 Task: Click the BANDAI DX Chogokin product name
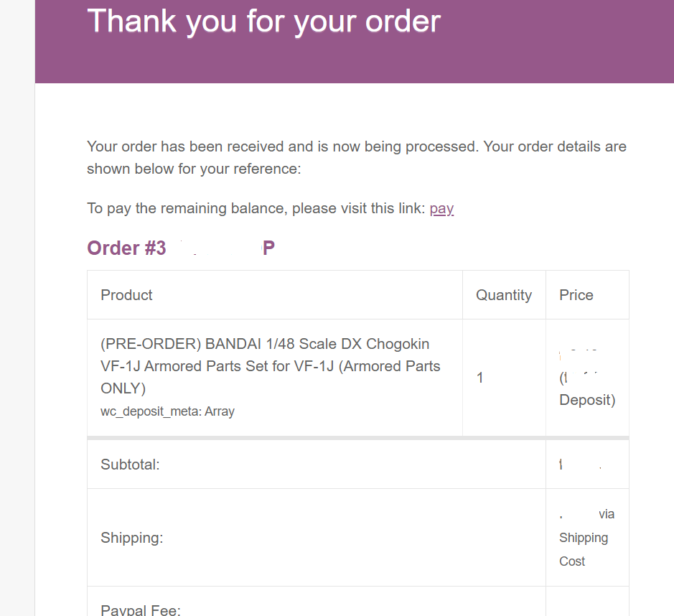271,366
